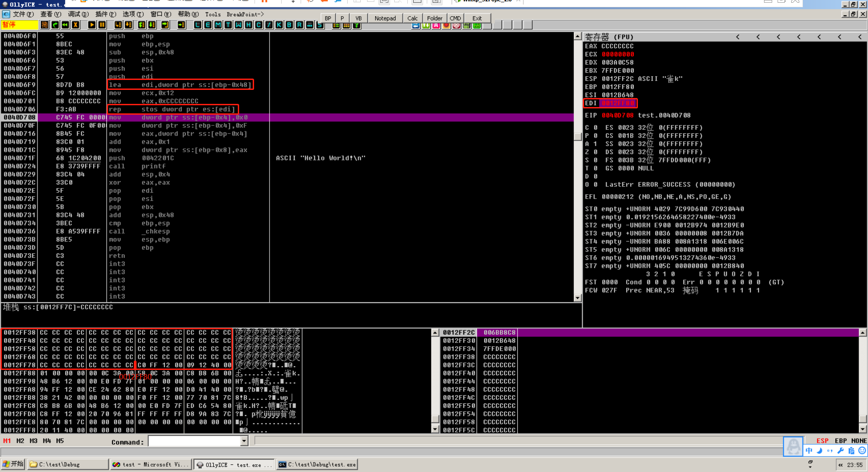Click the Step Into toolbar icon
Viewport: 868px width, 472px height.
click(x=118, y=25)
